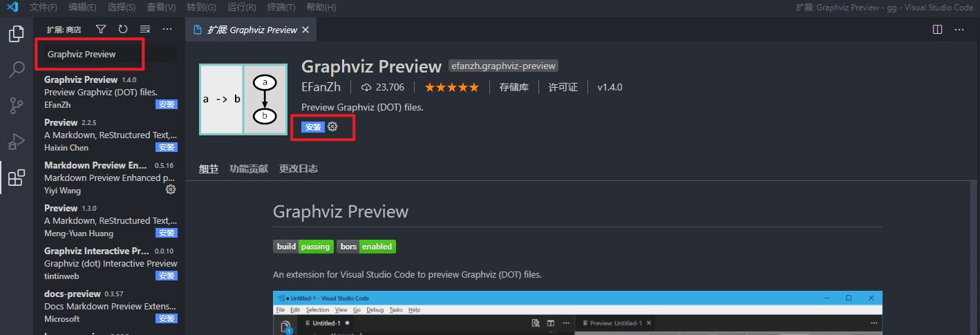The image size is (980, 335).
Task: Open the 终端(T) menu
Action: tap(281, 8)
